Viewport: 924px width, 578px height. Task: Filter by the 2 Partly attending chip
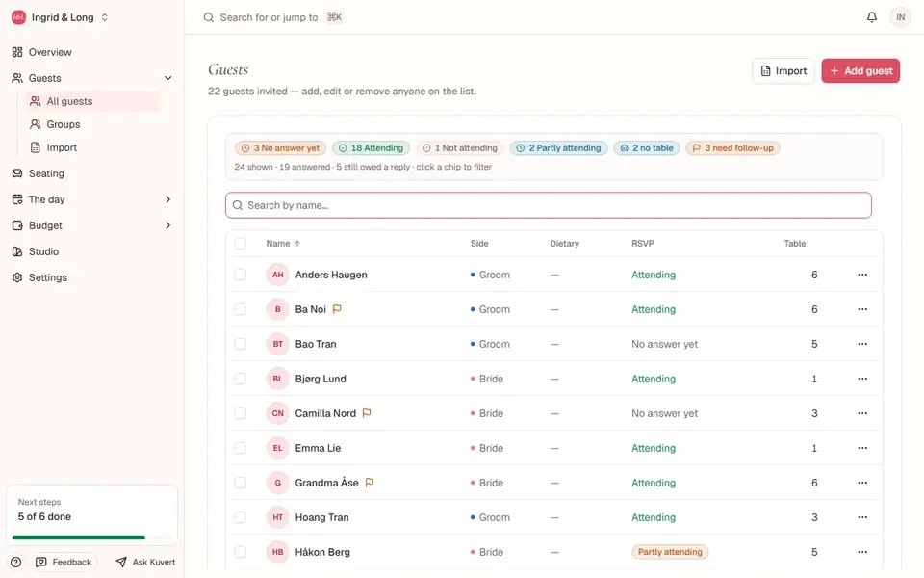pos(558,148)
